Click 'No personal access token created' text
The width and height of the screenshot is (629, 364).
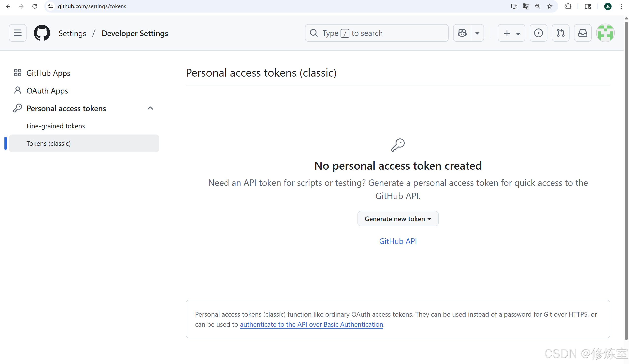click(x=398, y=166)
